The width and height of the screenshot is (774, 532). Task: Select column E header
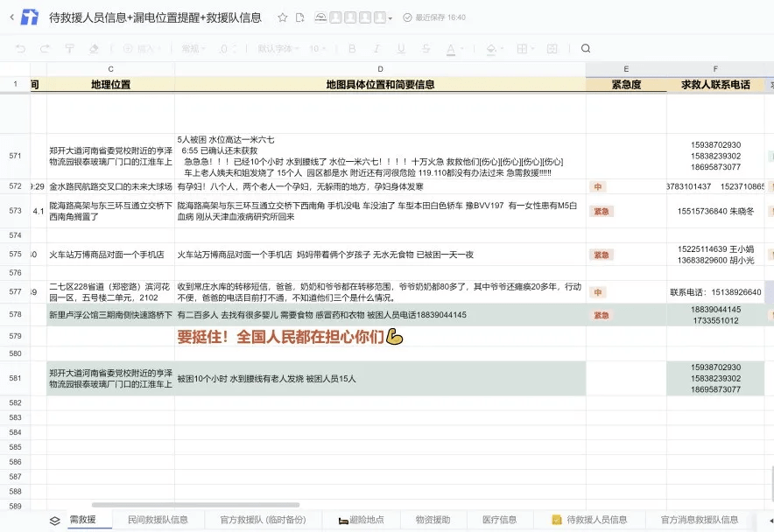[x=626, y=69]
